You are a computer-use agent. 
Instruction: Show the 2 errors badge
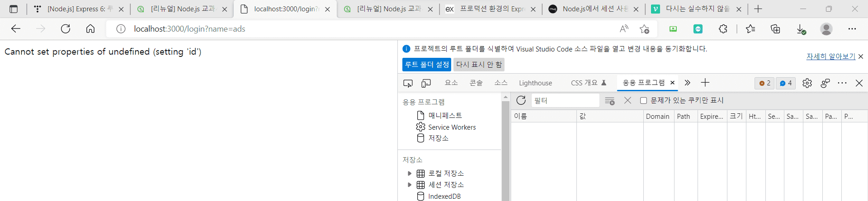click(x=764, y=83)
